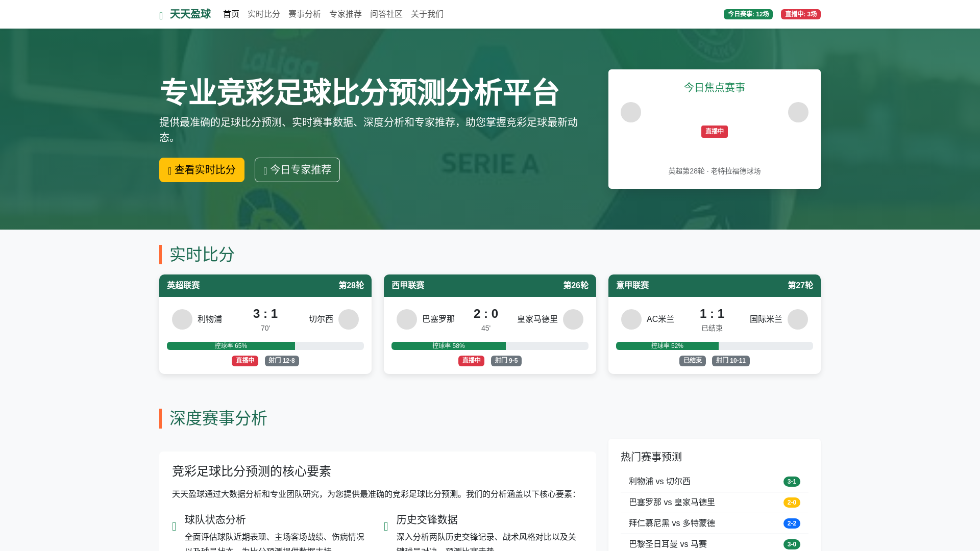Open the 问答社区 page
This screenshot has width=980, height=551.
pos(386,14)
